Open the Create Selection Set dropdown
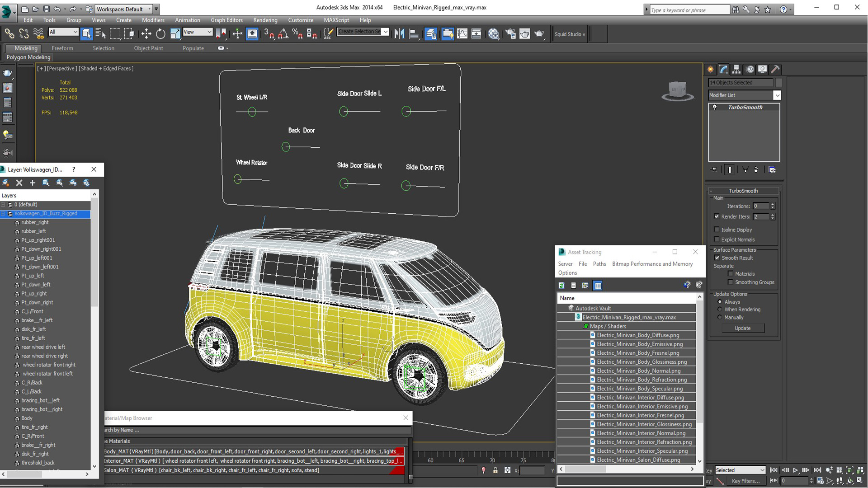The height and width of the screenshot is (488, 868). (385, 32)
